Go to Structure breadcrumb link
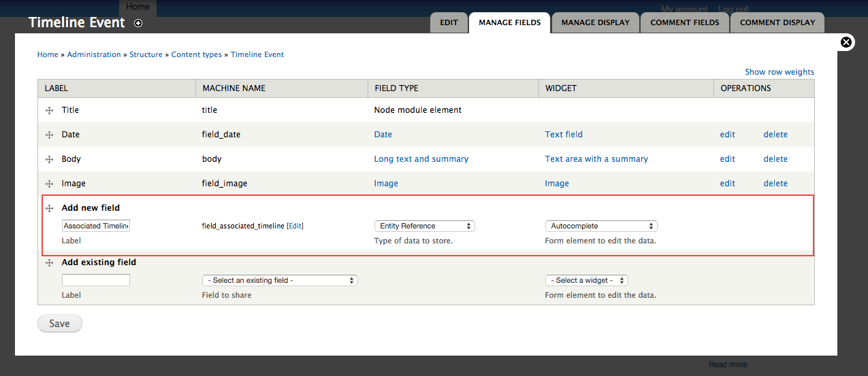 [x=146, y=54]
